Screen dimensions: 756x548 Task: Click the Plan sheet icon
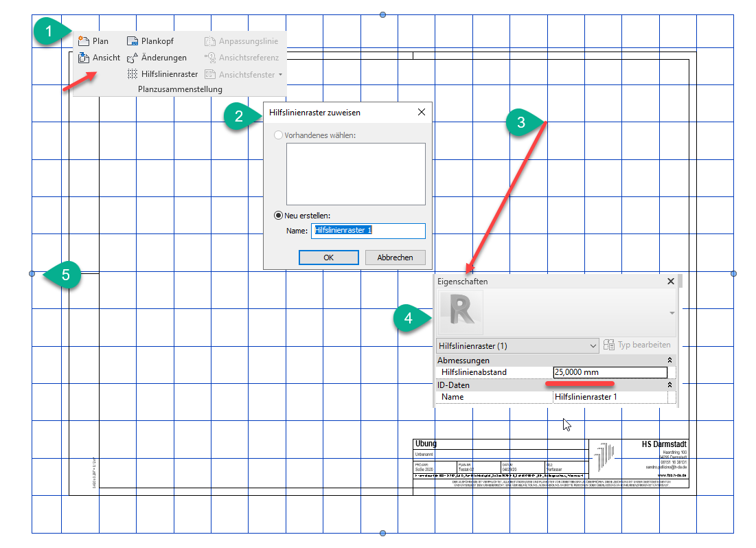84,41
